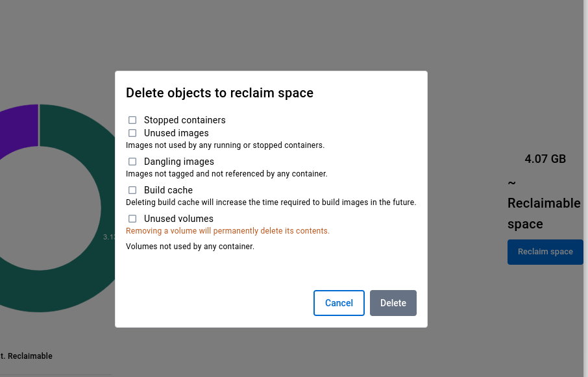Click 'Volumes not used by any container.' text
The image size is (588, 377).
tap(190, 247)
